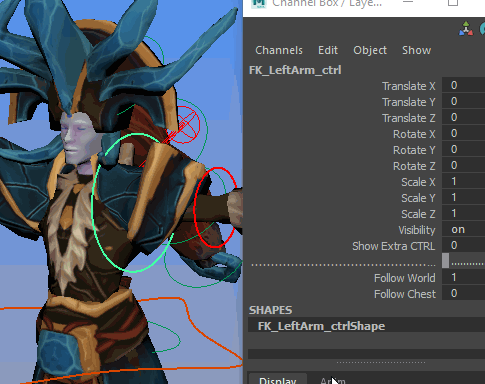Open the Channels menu

(279, 50)
